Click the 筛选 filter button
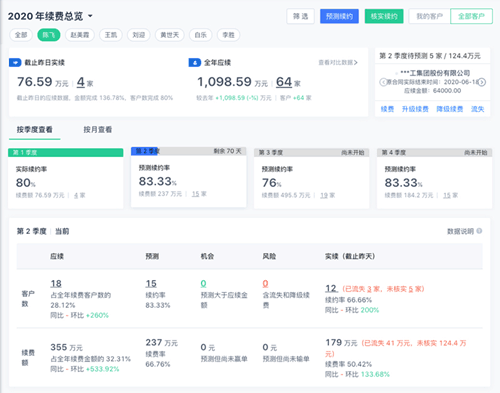The width and height of the screenshot is (500, 393). 300,16
